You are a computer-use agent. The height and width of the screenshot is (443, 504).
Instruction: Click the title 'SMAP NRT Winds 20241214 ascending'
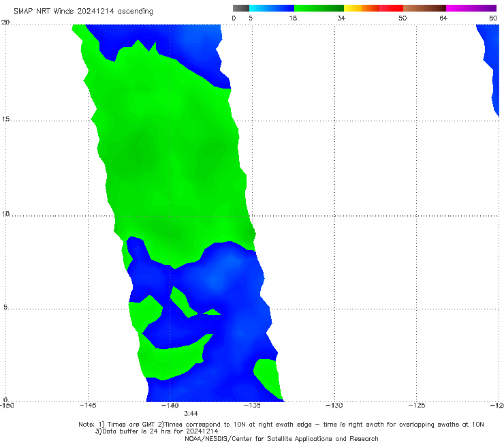coord(83,11)
